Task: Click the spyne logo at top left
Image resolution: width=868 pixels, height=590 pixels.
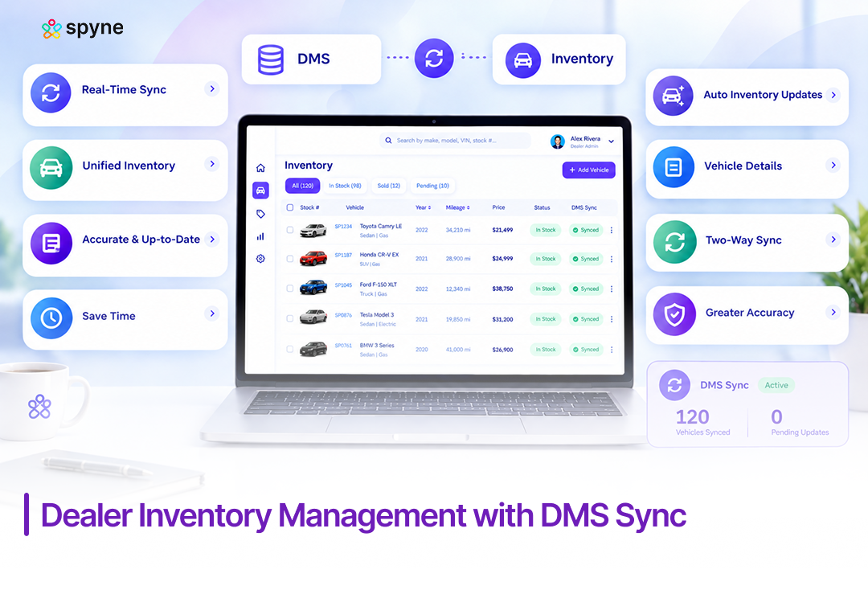Action: pyautogui.click(x=83, y=28)
